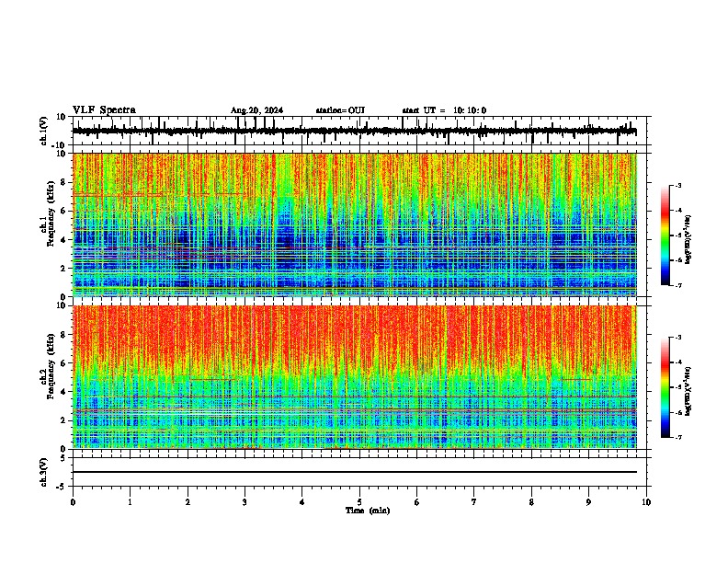The width and height of the screenshot is (728, 563).
Task: Click the ch.2 color bar log(PSD) unit label
Action: coord(688,391)
